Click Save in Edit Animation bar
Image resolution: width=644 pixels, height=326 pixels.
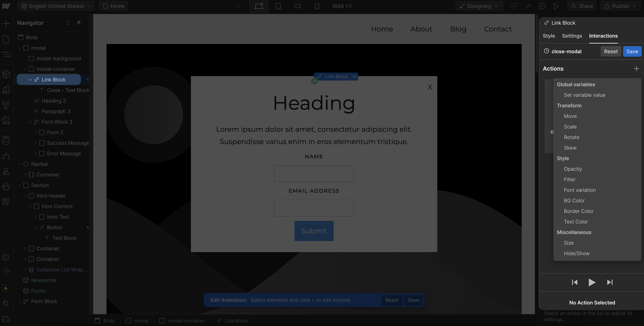(413, 300)
